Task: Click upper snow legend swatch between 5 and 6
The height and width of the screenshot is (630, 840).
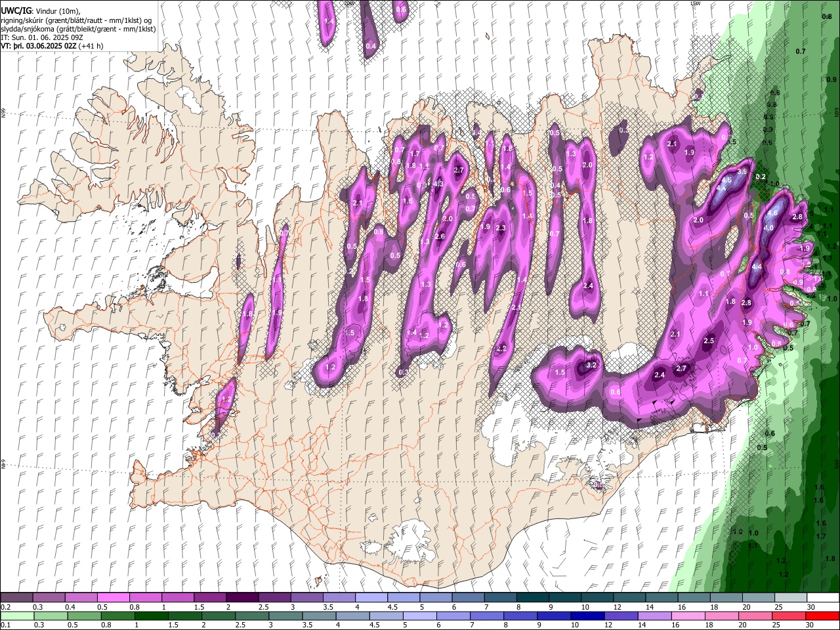Action: 436,597
